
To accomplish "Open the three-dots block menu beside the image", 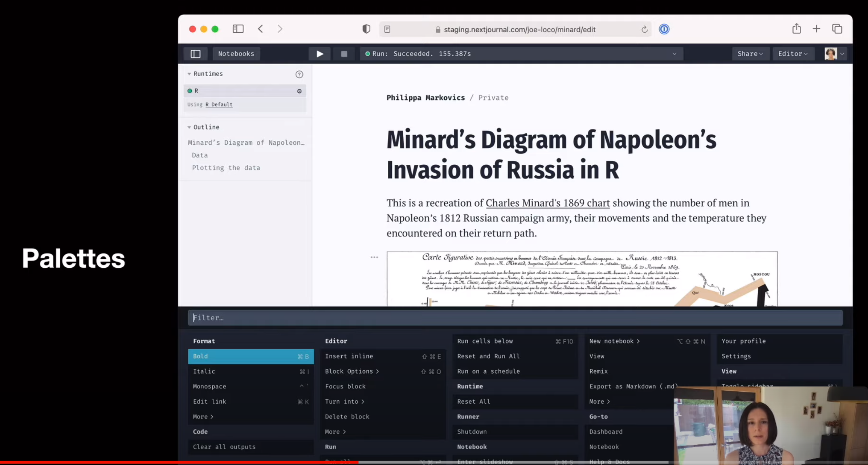I will click(374, 257).
